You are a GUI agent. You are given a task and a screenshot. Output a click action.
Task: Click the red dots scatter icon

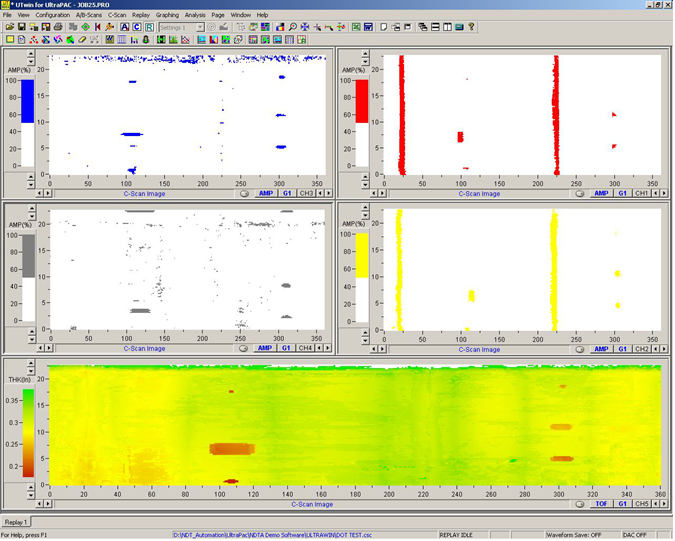click(34, 40)
